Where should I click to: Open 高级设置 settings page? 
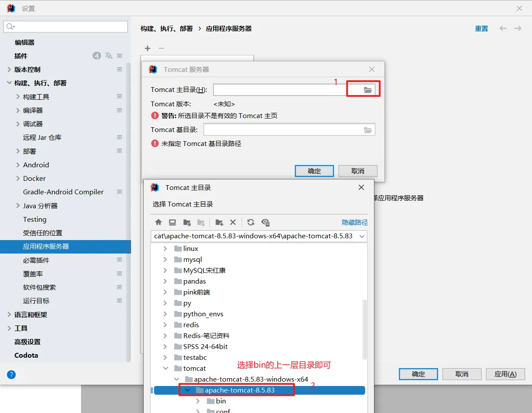27,342
